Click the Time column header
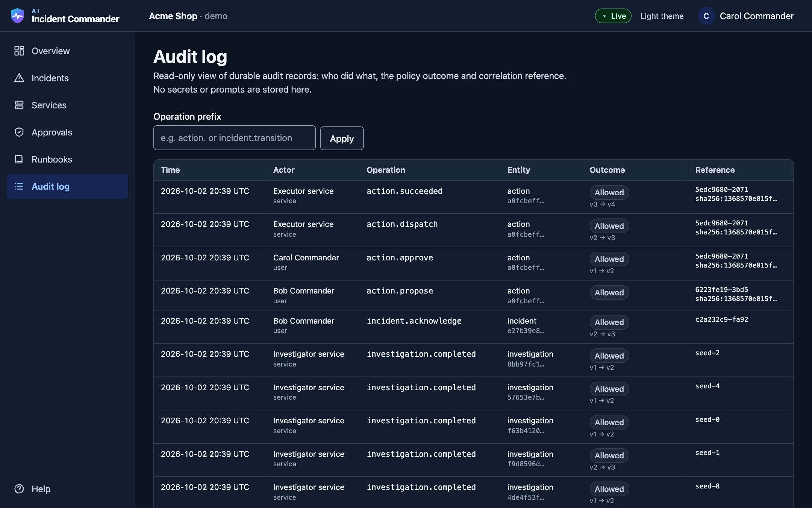 point(170,170)
